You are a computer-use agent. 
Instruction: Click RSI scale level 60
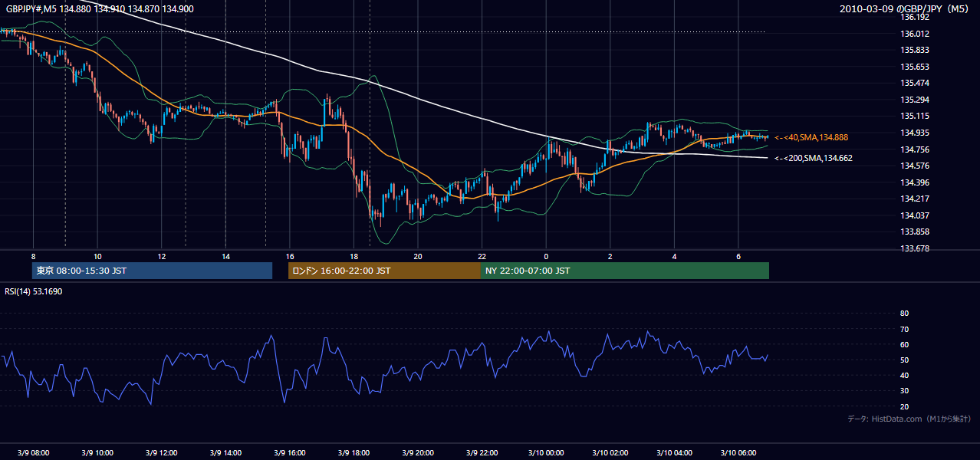coord(904,344)
